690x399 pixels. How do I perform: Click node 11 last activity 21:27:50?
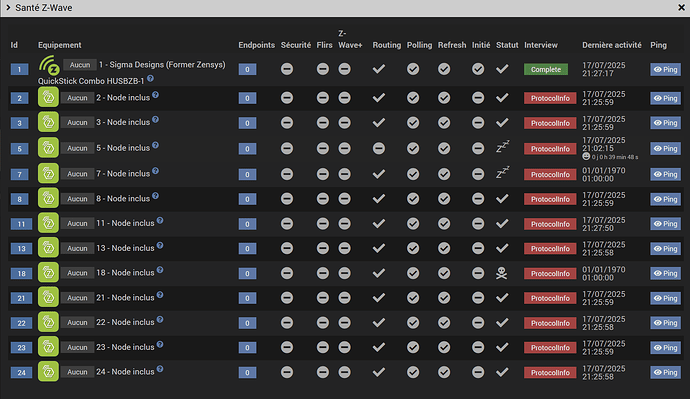tap(598, 228)
